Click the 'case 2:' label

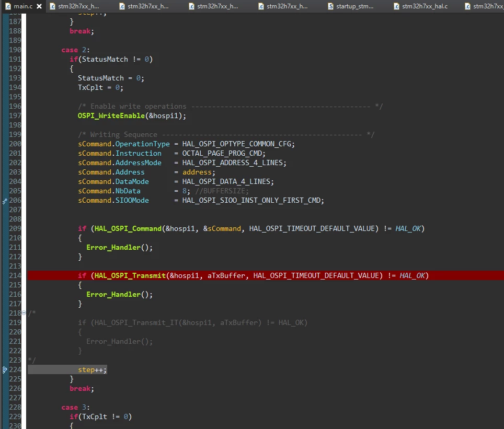click(75, 50)
